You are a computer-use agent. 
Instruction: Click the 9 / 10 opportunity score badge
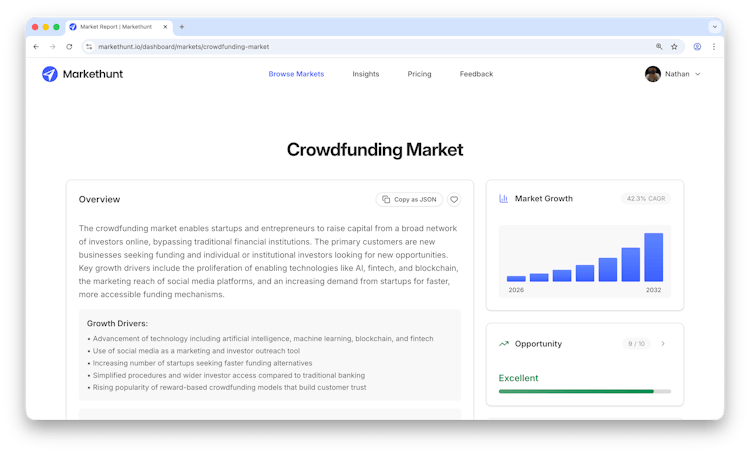tap(636, 344)
